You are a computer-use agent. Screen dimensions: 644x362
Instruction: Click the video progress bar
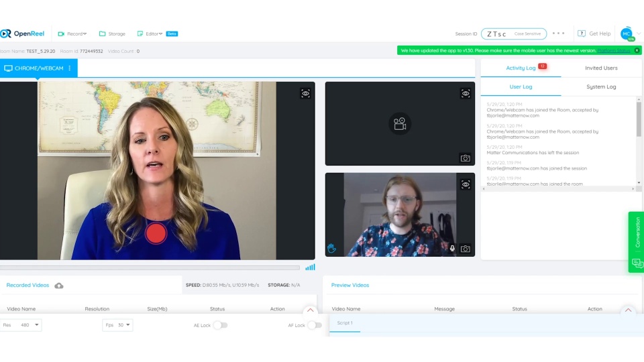(x=150, y=267)
